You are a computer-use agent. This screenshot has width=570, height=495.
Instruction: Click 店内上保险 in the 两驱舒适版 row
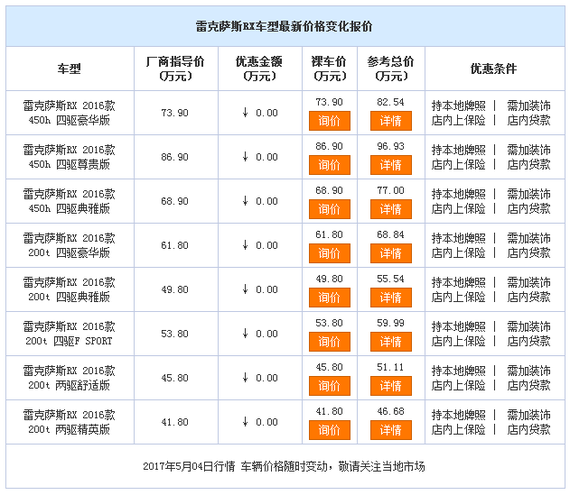click(459, 385)
